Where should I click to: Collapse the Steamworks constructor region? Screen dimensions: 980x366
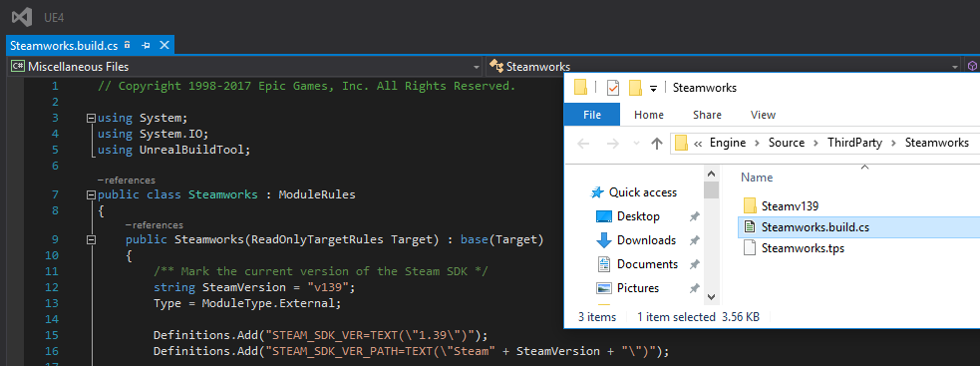click(x=92, y=239)
